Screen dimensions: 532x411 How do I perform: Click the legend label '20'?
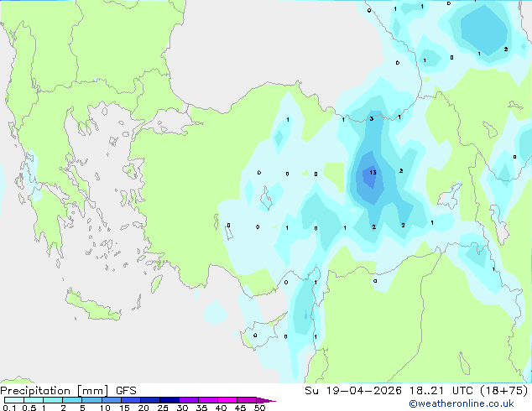point(143,408)
